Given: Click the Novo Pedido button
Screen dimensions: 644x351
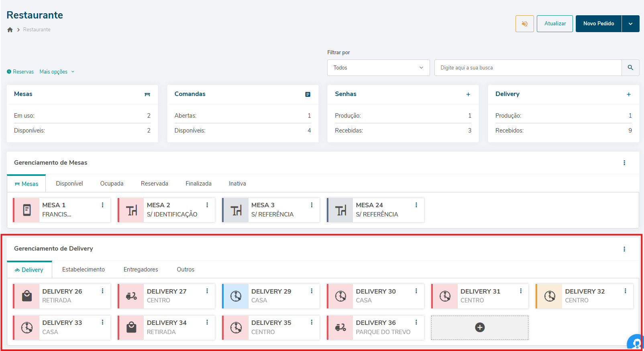Looking at the screenshot, I should tap(598, 24).
